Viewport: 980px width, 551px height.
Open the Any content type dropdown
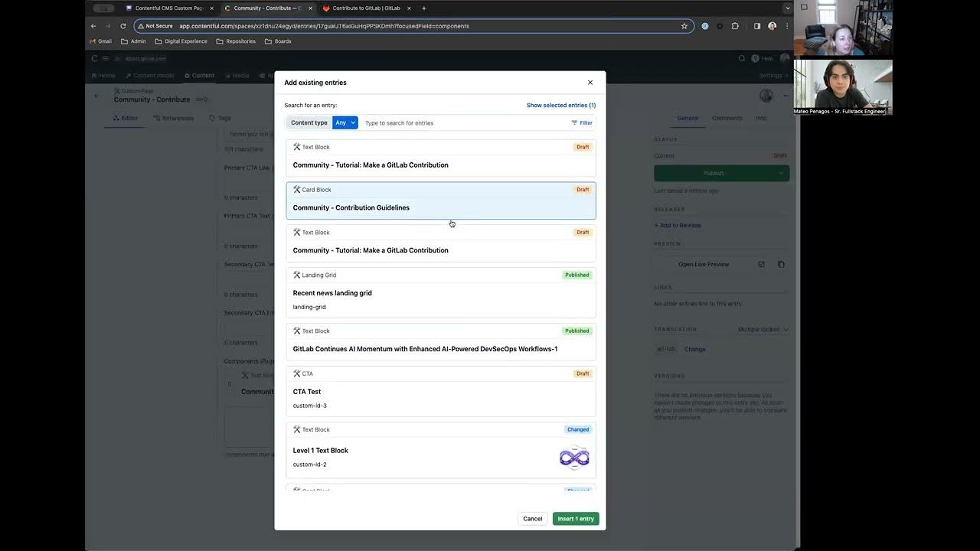(x=345, y=122)
